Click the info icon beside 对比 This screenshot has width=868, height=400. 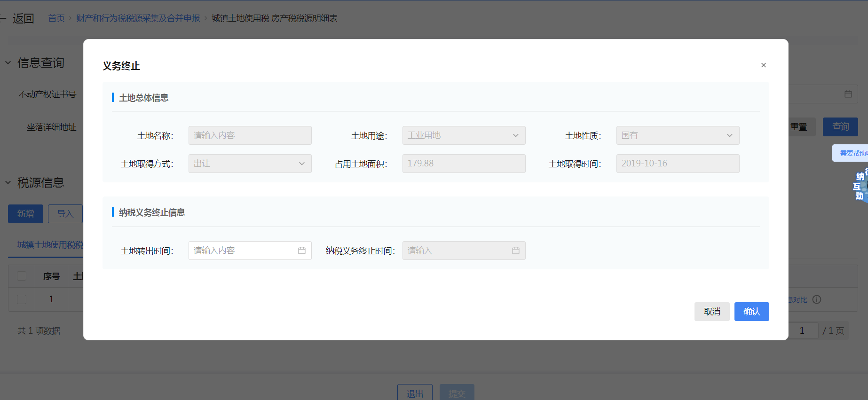click(x=817, y=299)
